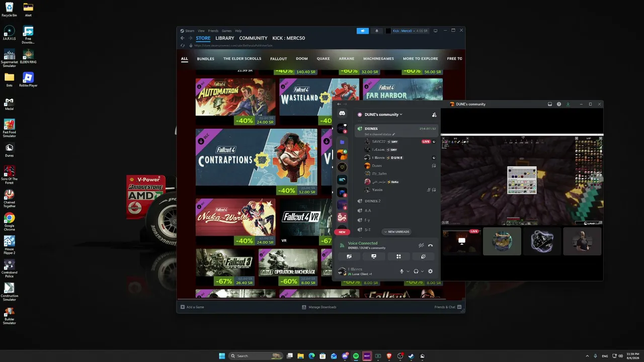
Task: Share your screen in Discord voice panel
Action: (x=374, y=256)
